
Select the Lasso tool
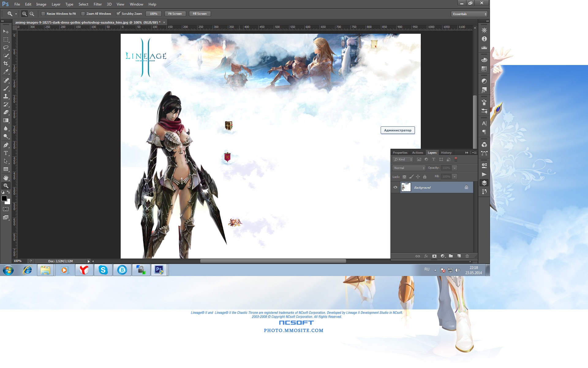tap(6, 48)
